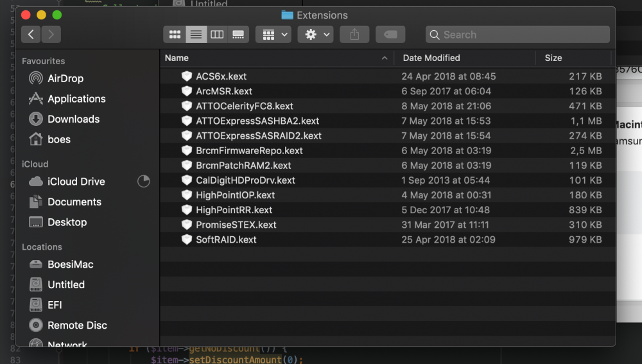Click the PromiseSTEX.kext file icon

pos(187,225)
